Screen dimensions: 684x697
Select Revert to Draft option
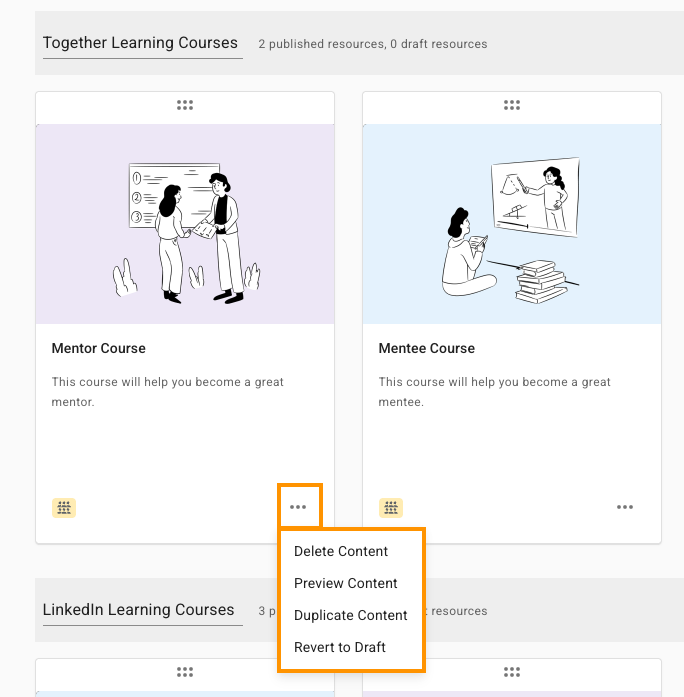pos(340,647)
